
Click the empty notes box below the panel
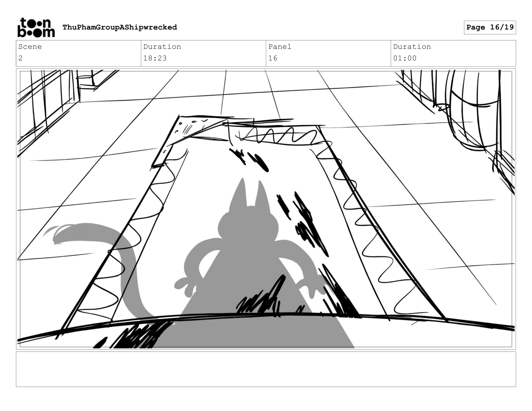coord(266,369)
